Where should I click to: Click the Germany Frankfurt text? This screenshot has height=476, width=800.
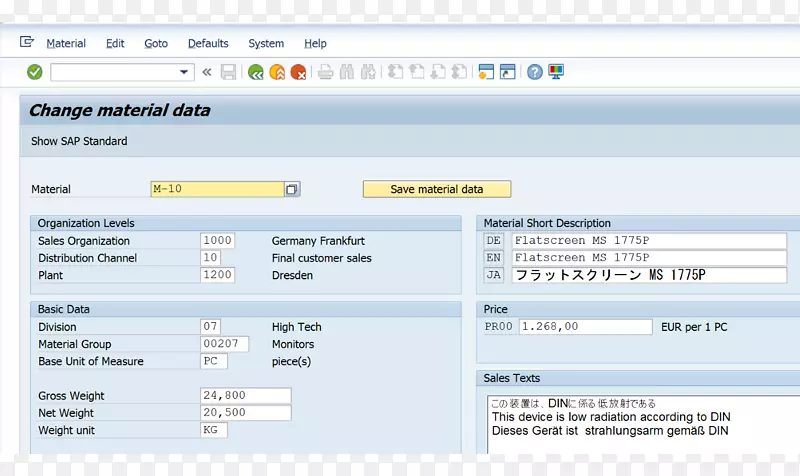coord(318,241)
